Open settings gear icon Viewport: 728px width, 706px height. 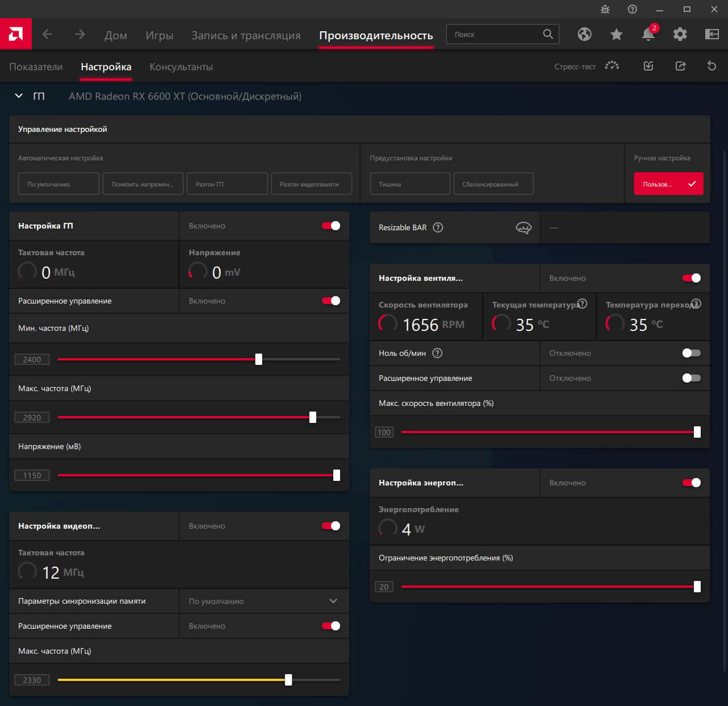click(x=680, y=35)
